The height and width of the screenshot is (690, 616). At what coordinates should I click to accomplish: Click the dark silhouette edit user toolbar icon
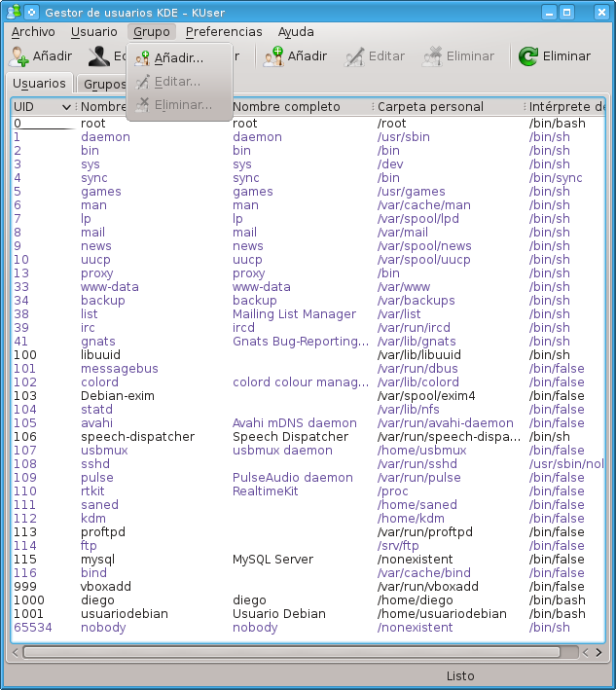tap(99, 56)
